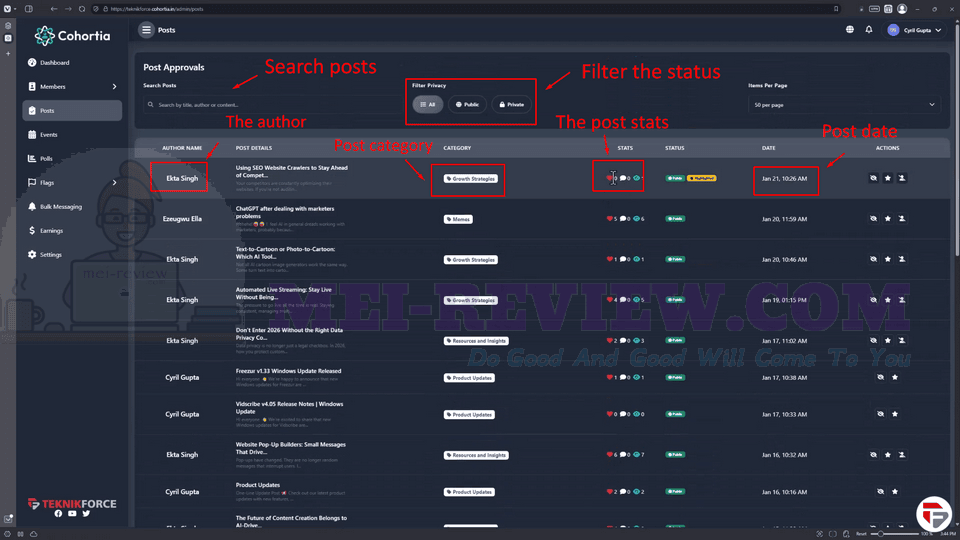Hide the Jan 21, 10:26 AM post
The width and height of the screenshot is (960, 540).
pyautogui.click(x=873, y=178)
